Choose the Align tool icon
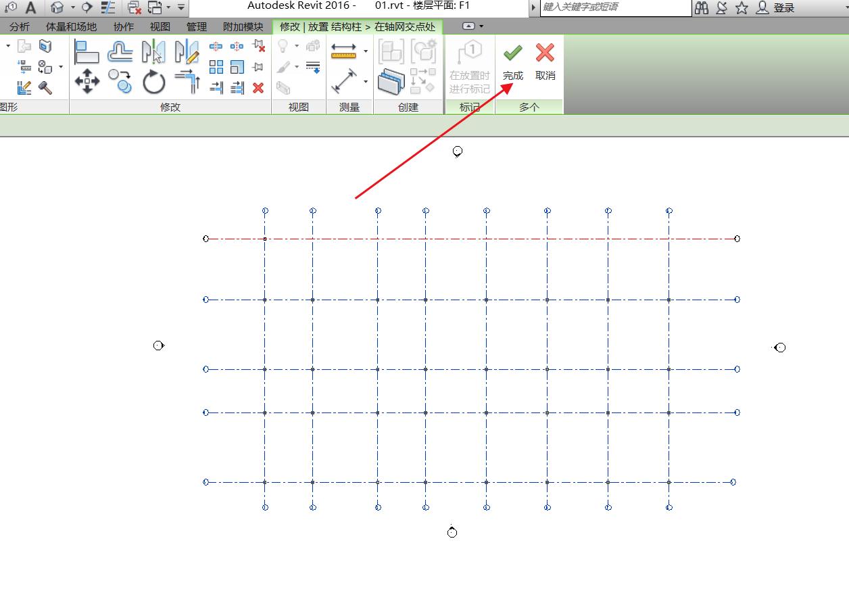Screen dimensions: 849x616 (87, 51)
